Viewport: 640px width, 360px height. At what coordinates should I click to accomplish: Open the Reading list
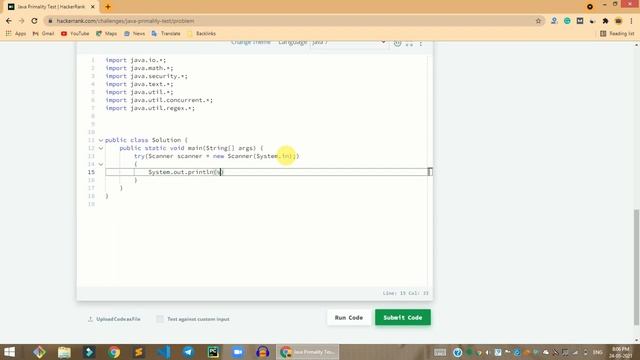(x=617, y=33)
